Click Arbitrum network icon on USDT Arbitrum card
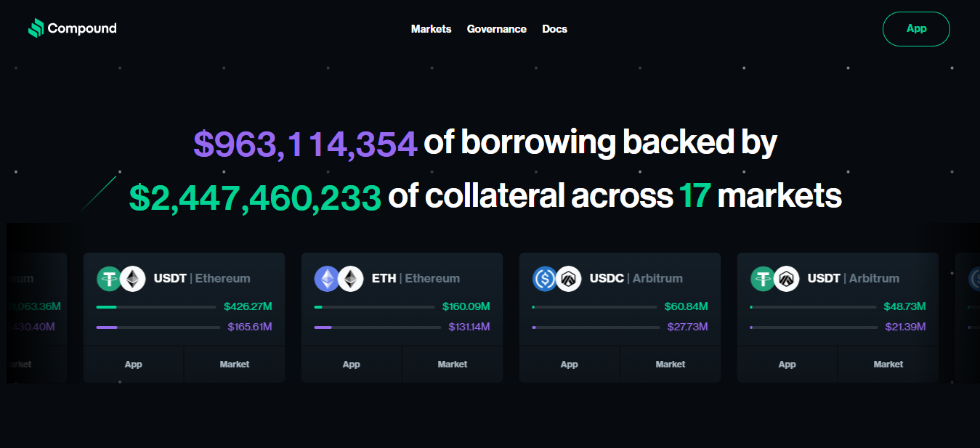Screen dimensions: 980x448 click(787, 279)
